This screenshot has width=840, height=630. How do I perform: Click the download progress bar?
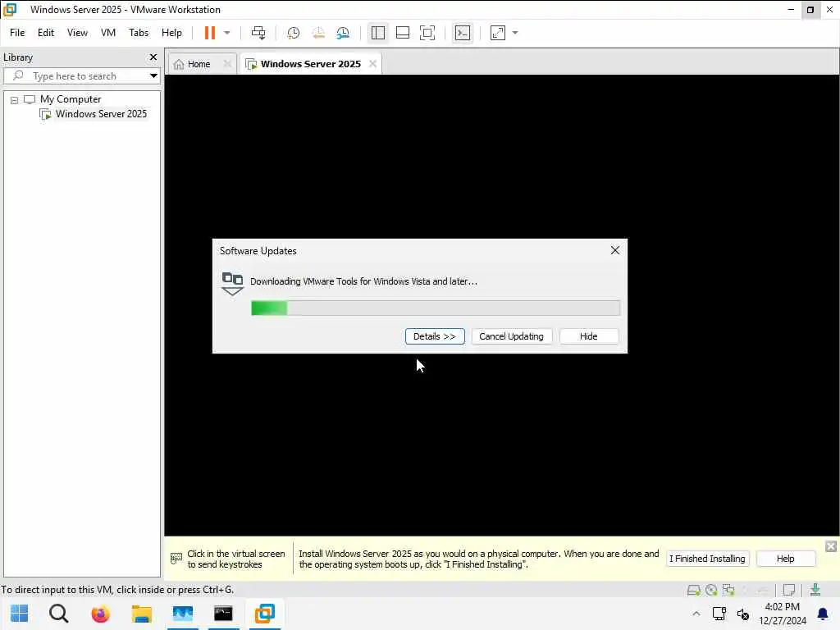pyautogui.click(x=436, y=308)
